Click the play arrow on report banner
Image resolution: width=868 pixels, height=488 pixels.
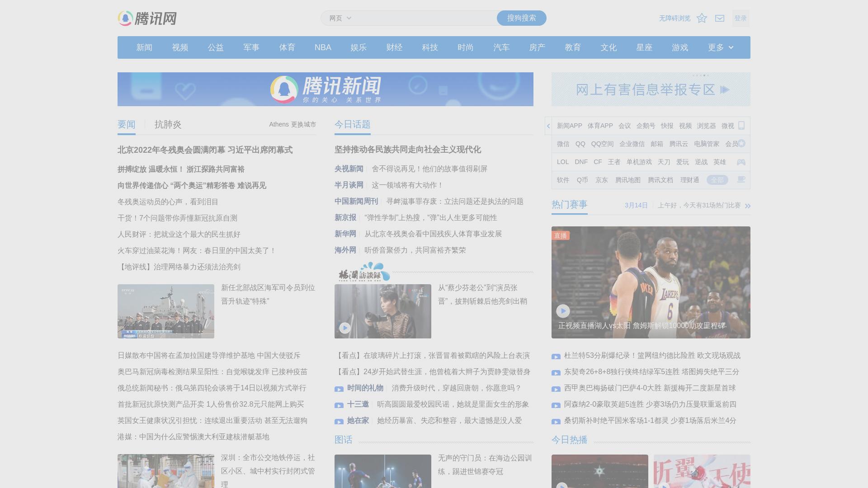(x=725, y=89)
